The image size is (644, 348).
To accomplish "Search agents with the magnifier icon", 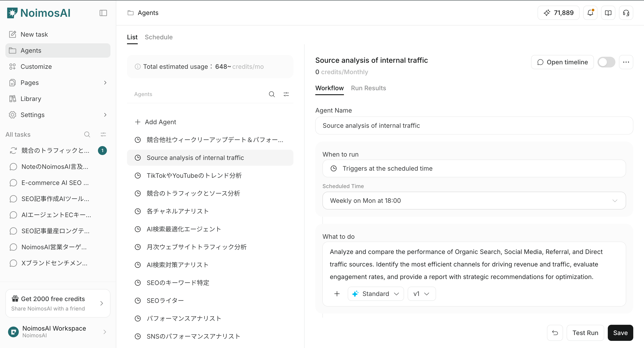I will click(272, 94).
